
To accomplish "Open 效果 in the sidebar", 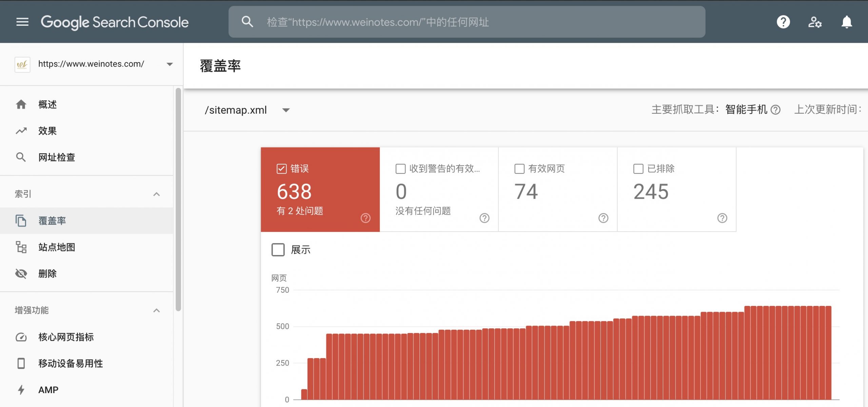I will (x=87, y=131).
